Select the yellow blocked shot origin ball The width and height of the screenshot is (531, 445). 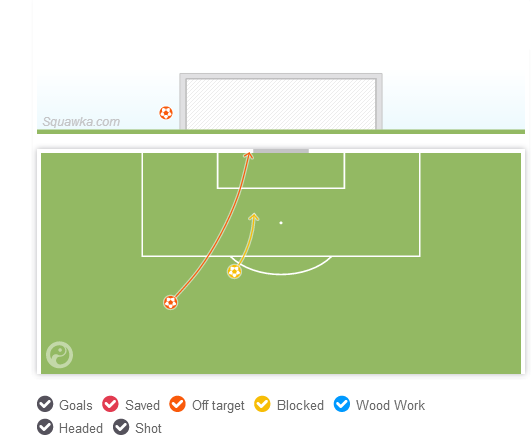pyautogui.click(x=234, y=272)
